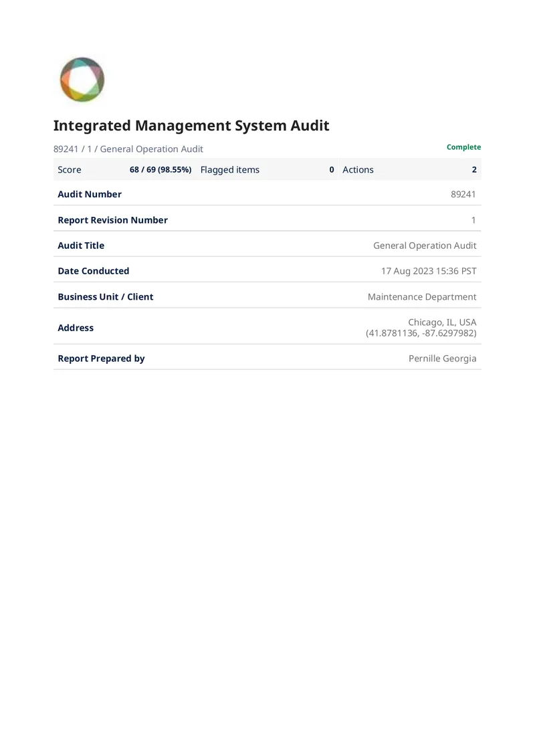This screenshot has height=756, width=535.
Task: Select the Audit Number value '89241'
Action: point(463,194)
